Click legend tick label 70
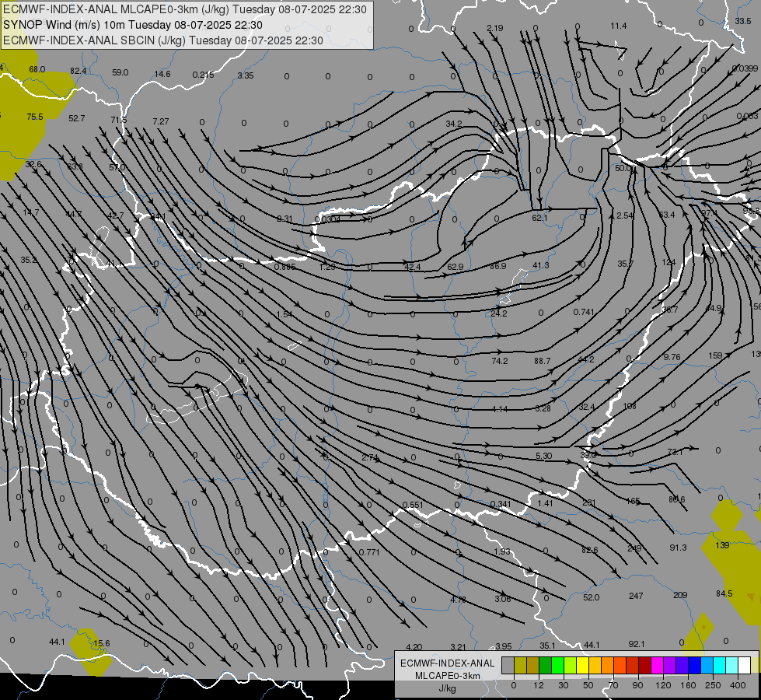Viewport: 761px width, 700px height. pos(613,685)
